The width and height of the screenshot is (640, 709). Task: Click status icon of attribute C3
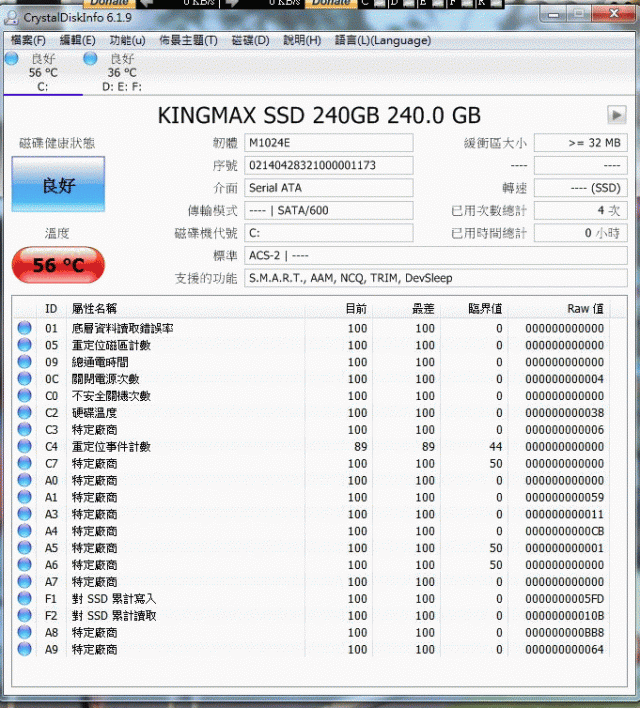(24, 429)
